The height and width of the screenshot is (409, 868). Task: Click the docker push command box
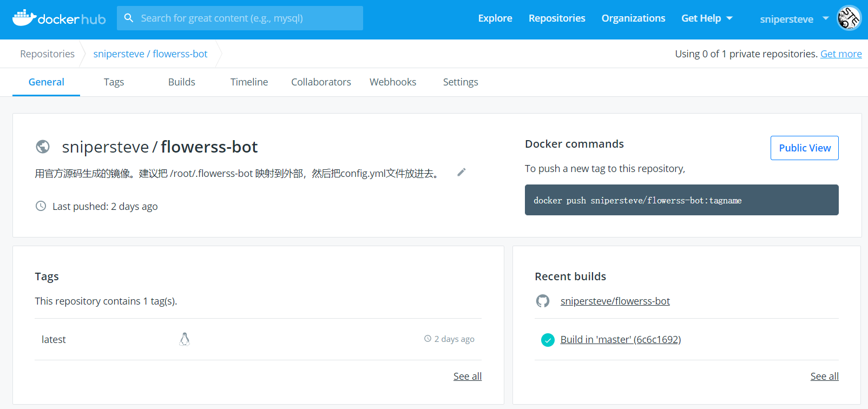682,200
